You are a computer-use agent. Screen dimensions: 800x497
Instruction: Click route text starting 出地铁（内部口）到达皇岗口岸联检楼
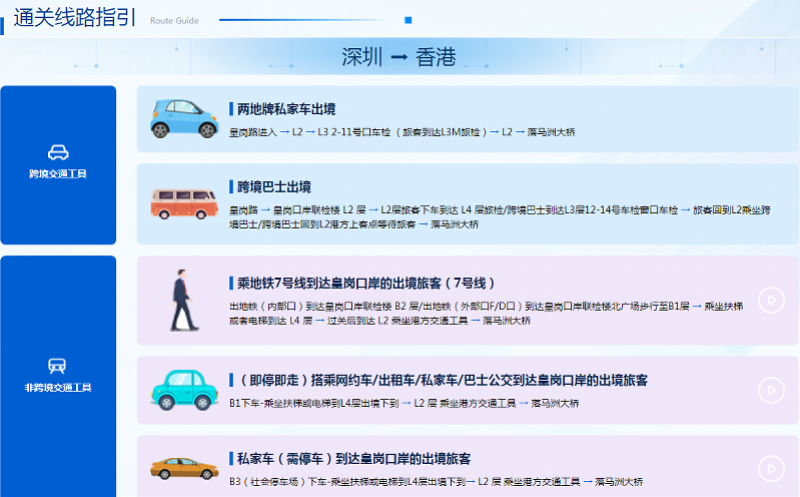[x=486, y=313]
